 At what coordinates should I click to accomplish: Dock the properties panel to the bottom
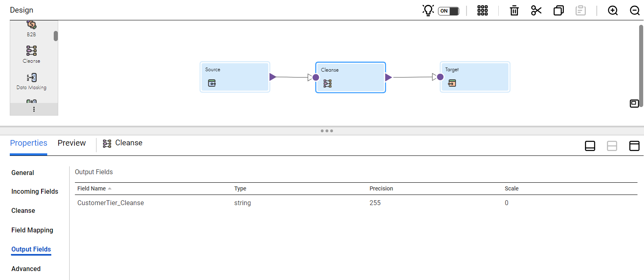pos(590,146)
